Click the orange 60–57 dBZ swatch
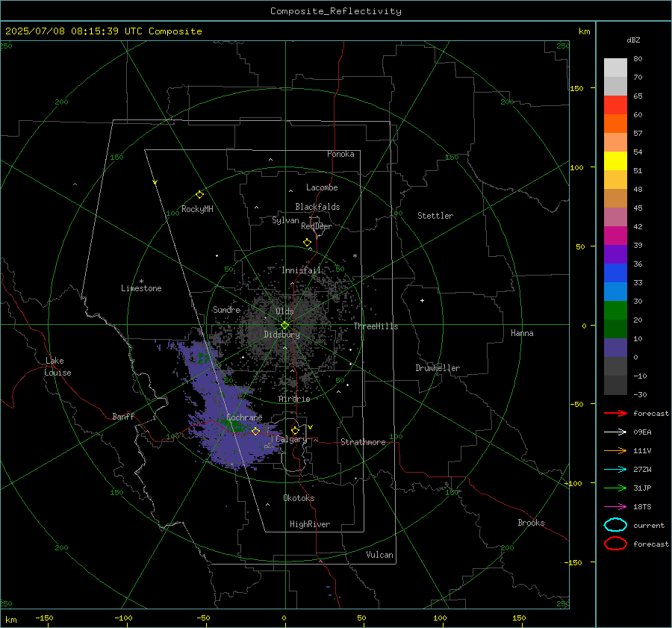 615,124
